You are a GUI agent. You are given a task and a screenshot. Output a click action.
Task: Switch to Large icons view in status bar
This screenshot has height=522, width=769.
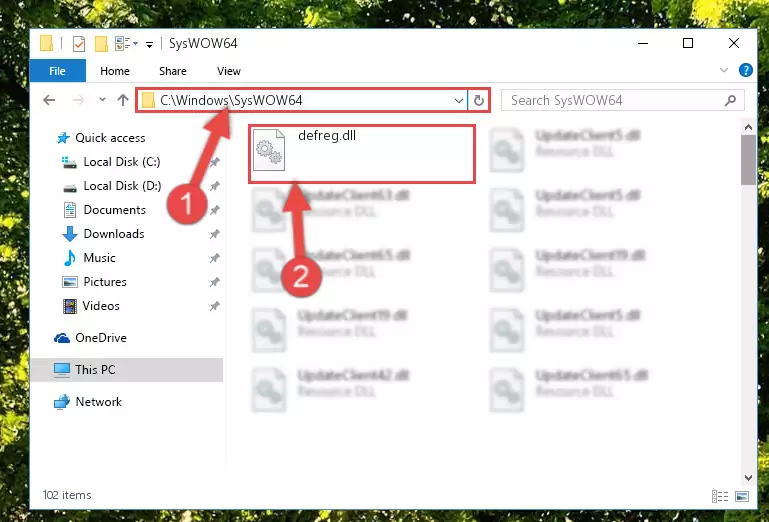pos(742,496)
